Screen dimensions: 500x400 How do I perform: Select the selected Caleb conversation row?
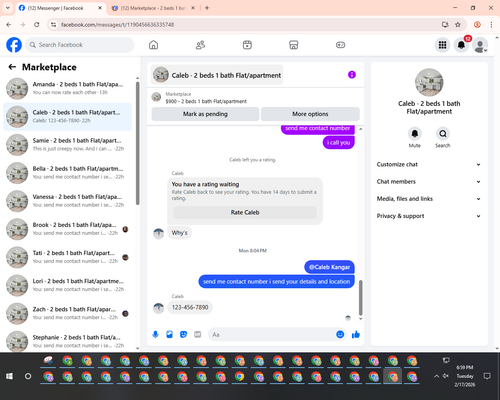coord(68,117)
